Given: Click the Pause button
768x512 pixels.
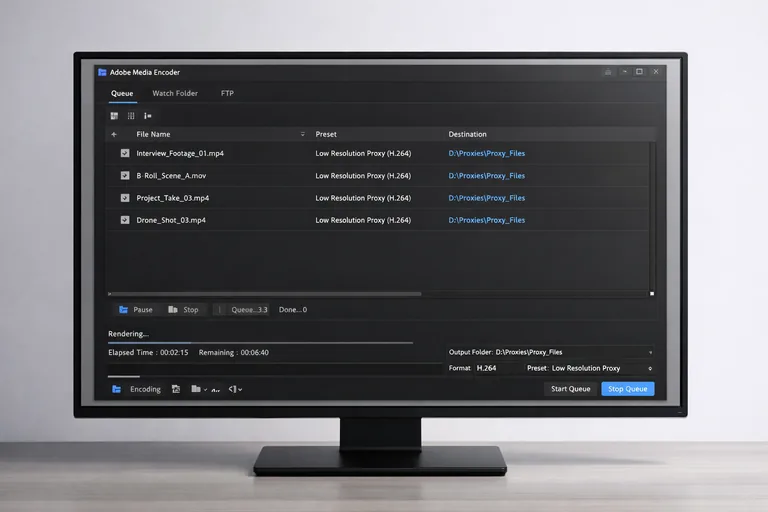Looking at the screenshot, I should (136, 310).
